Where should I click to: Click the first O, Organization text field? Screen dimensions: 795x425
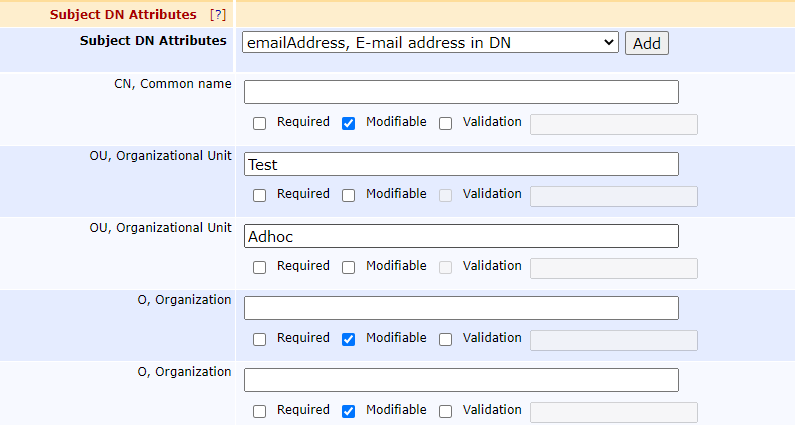coord(461,308)
